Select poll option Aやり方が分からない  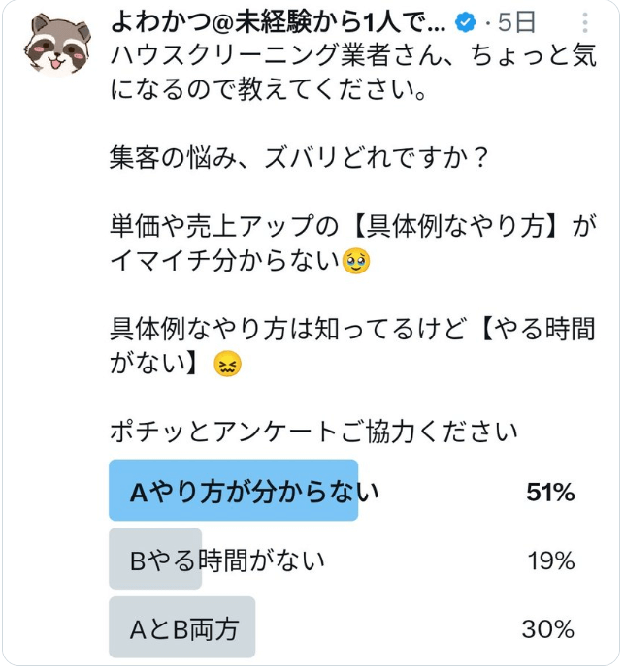click(x=254, y=493)
